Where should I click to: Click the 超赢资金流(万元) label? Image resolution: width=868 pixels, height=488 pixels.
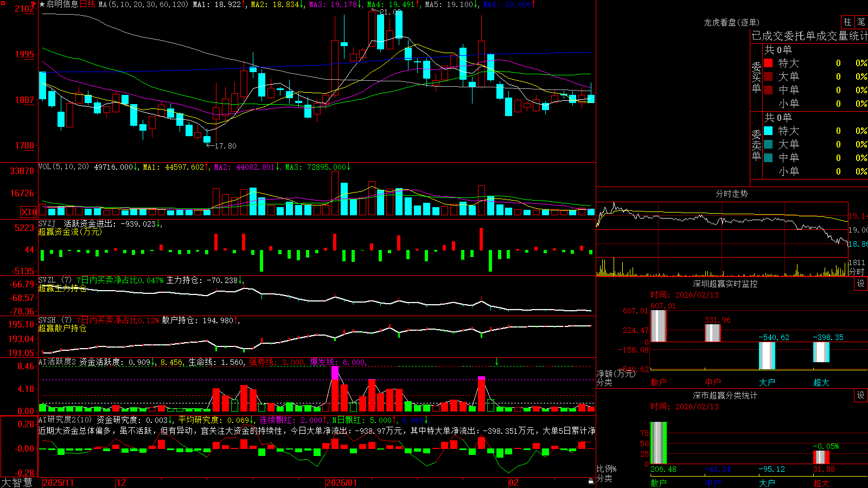click(70, 232)
